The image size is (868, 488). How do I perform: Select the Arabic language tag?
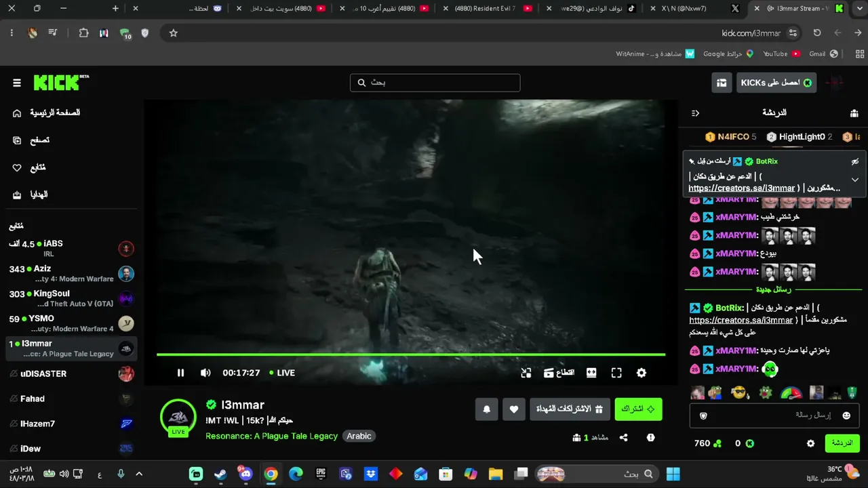click(359, 436)
